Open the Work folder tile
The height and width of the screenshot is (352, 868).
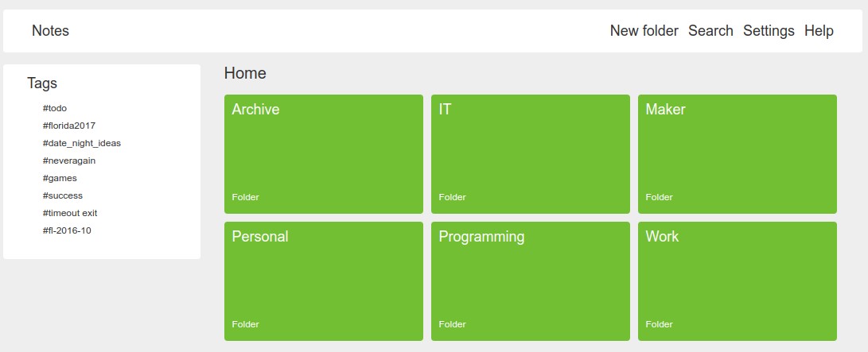[x=737, y=281]
